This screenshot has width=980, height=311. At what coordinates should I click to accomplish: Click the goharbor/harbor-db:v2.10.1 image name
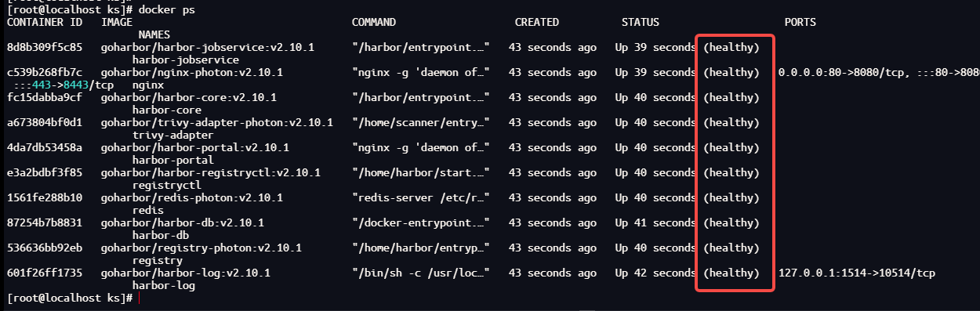click(x=183, y=223)
